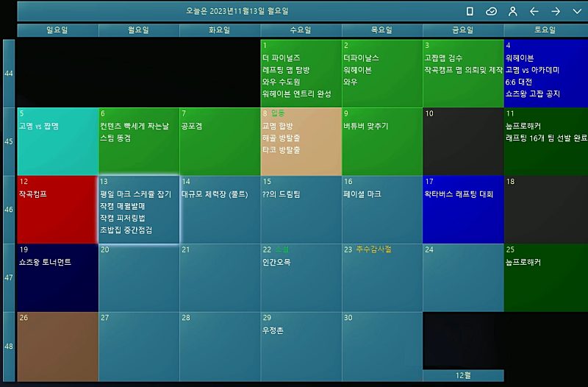Select the 일요일 column header
This screenshot has width=588, height=387.
[x=57, y=30]
